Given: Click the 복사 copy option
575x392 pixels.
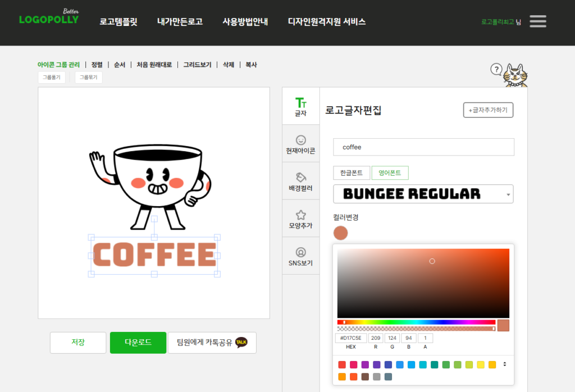Looking at the screenshot, I should tap(251, 65).
